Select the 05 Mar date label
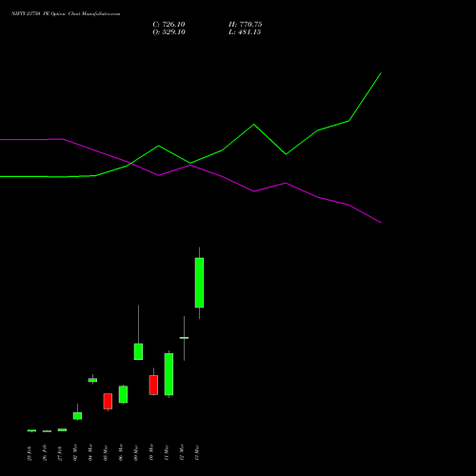 106,452
